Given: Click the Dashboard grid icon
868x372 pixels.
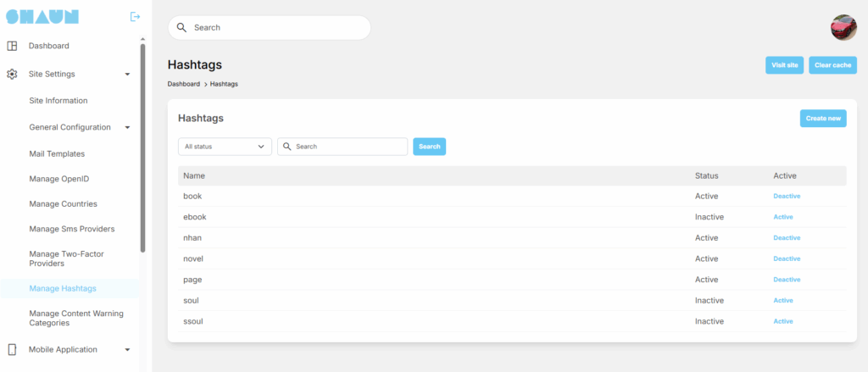Looking at the screenshot, I should click(x=12, y=46).
